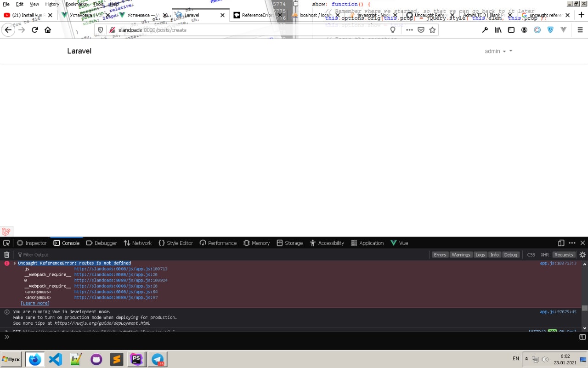Show sidebars via the sidebar icon
588x368 pixels.
pos(511,30)
